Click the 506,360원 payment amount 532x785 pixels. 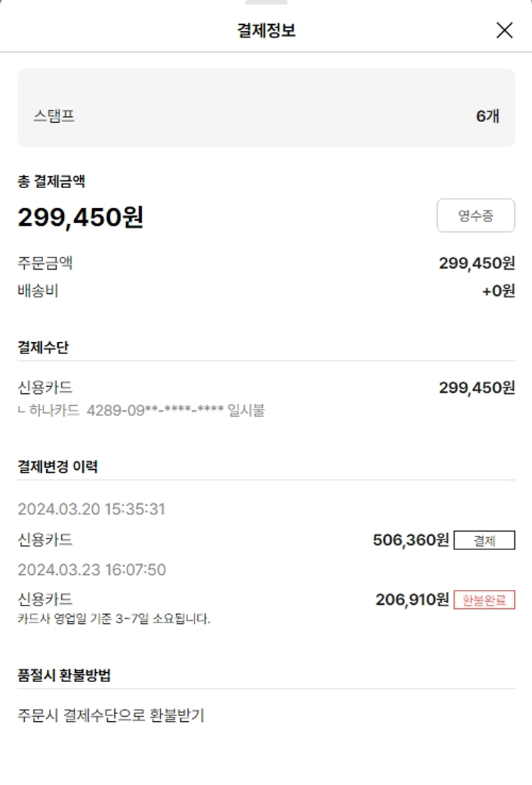[x=411, y=541]
